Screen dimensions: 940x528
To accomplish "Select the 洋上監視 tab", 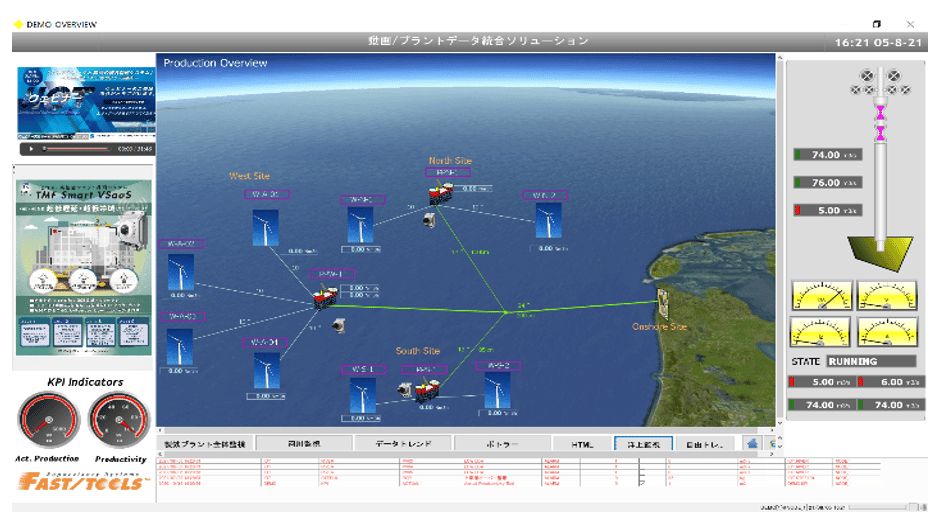I will click(x=643, y=444).
